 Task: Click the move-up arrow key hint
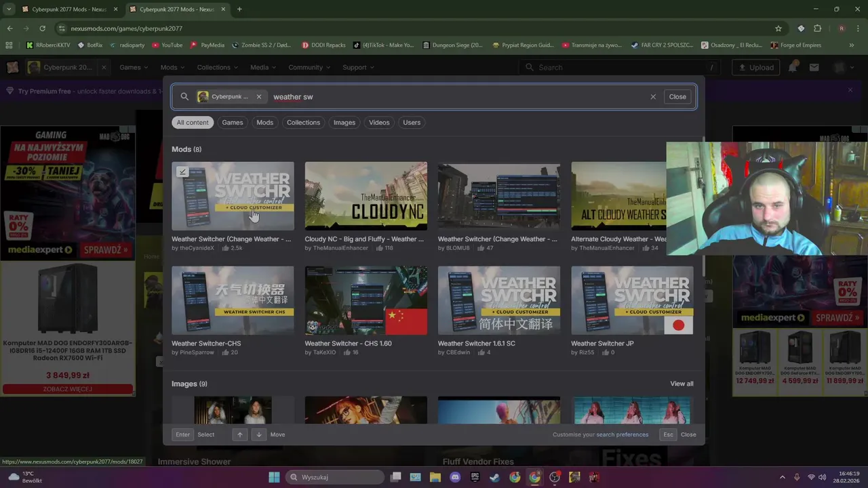(x=239, y=434)
